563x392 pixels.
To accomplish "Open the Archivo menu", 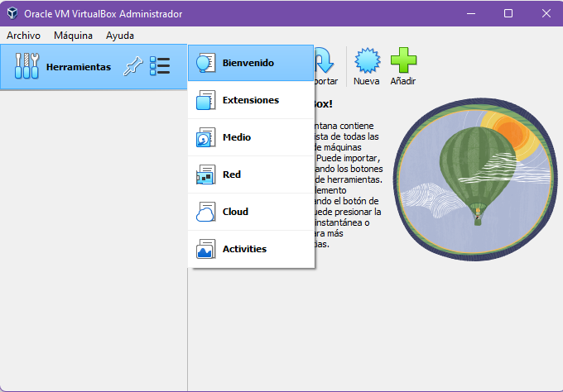I will pyautogui.click(x=24, y=36).
